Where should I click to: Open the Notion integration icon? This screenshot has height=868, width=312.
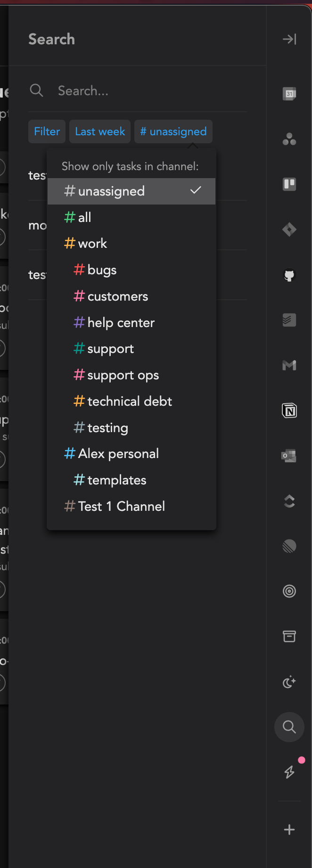point(289,410)
